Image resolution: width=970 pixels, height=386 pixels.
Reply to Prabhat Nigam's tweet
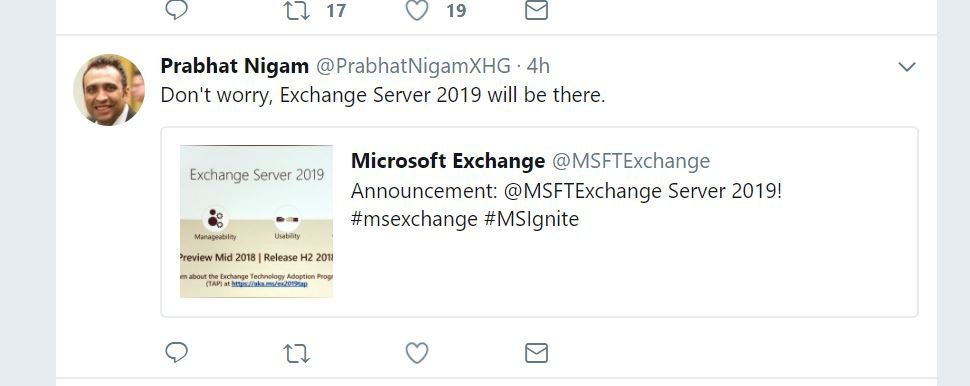click(176, 353)
